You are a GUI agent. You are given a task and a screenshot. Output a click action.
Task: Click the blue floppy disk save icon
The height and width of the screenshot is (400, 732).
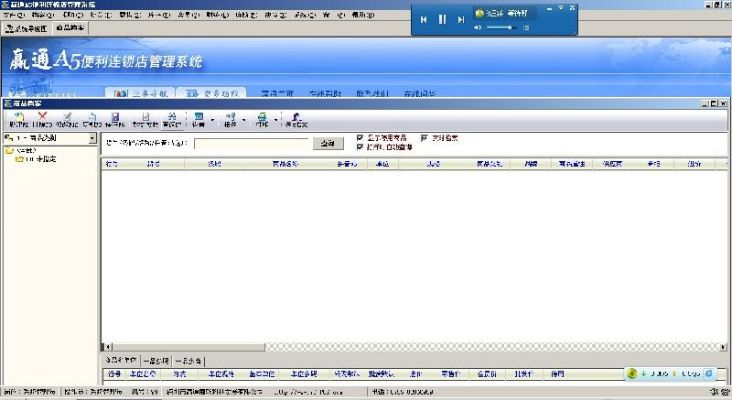[x=115, y=119]
